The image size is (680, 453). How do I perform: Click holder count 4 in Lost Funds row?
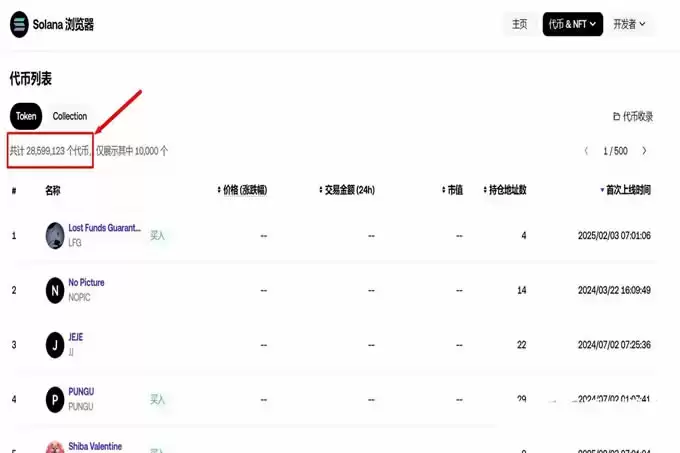(x=524, y=235)
